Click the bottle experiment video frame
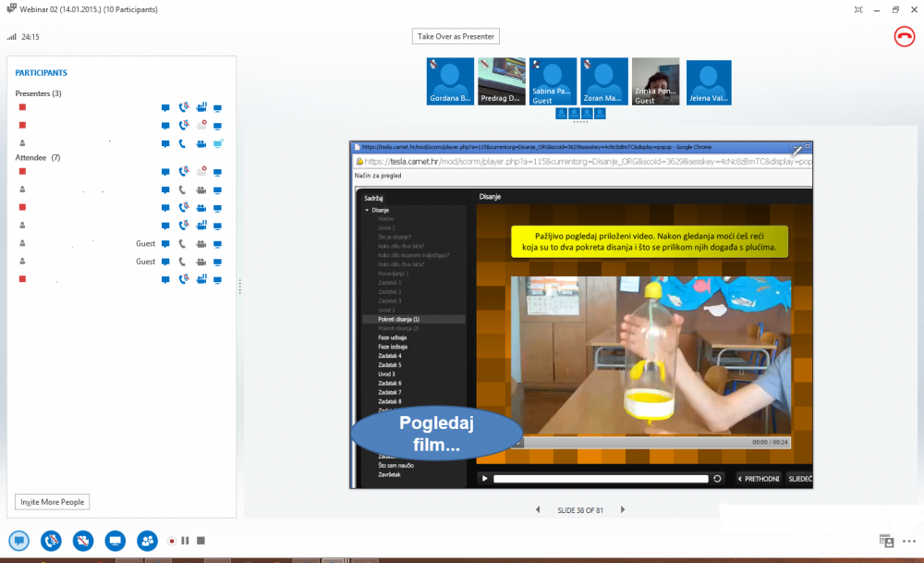Viewport: 924px width, 563px height. (x=650, y=356)
